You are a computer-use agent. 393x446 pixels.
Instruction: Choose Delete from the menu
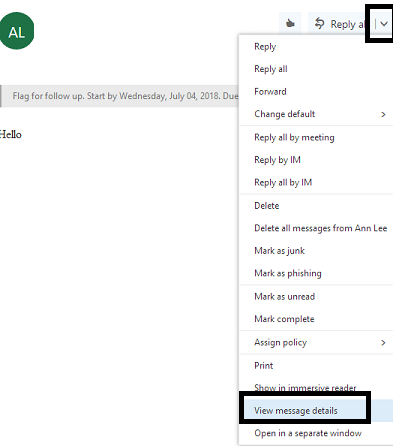coord(316,206)
